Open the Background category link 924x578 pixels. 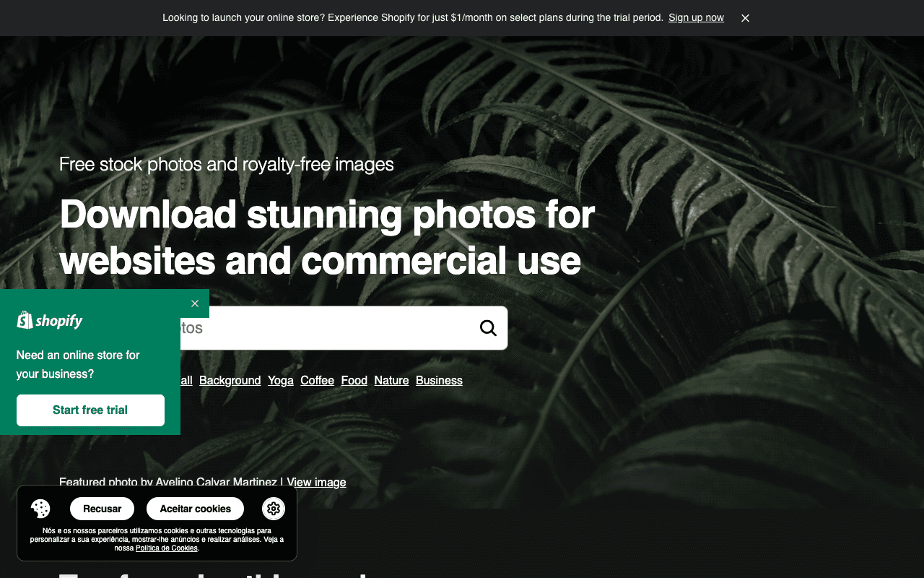[230, 381]
